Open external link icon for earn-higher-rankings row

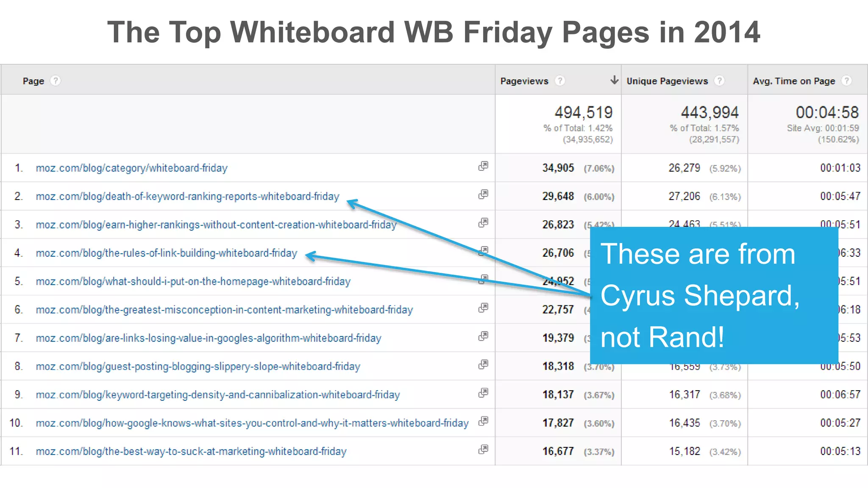(483, 223)
